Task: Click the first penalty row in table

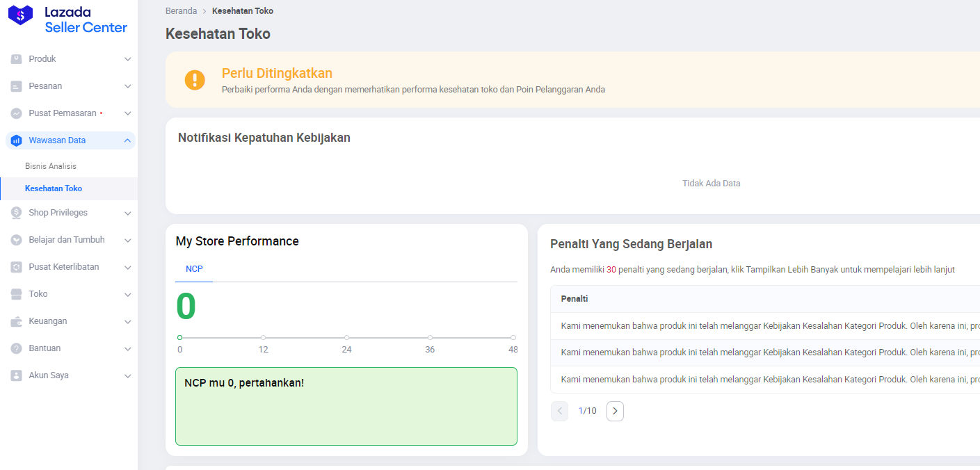Action: [765, 326]
